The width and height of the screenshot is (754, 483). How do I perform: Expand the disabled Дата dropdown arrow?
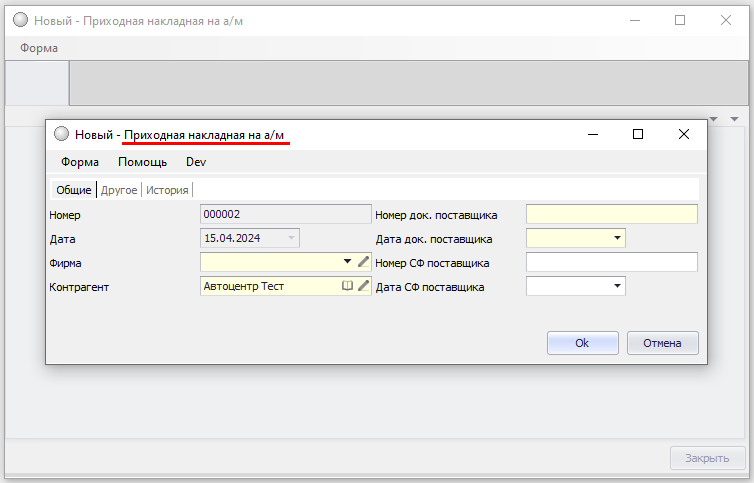point(291,238)
